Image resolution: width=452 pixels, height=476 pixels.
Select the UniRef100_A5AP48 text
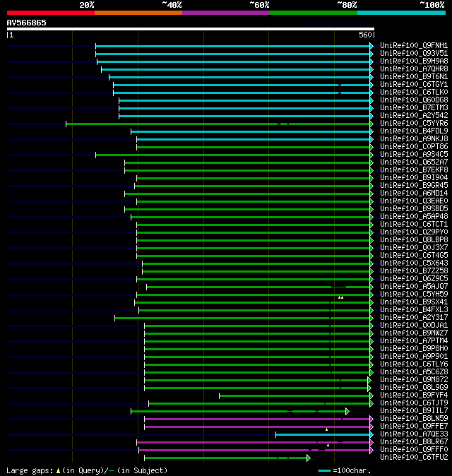(414, 216)
